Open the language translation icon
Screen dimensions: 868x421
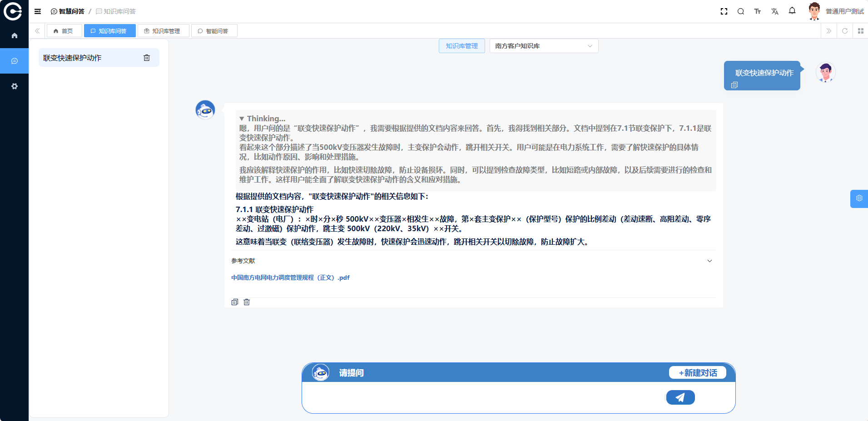point(775,11)
